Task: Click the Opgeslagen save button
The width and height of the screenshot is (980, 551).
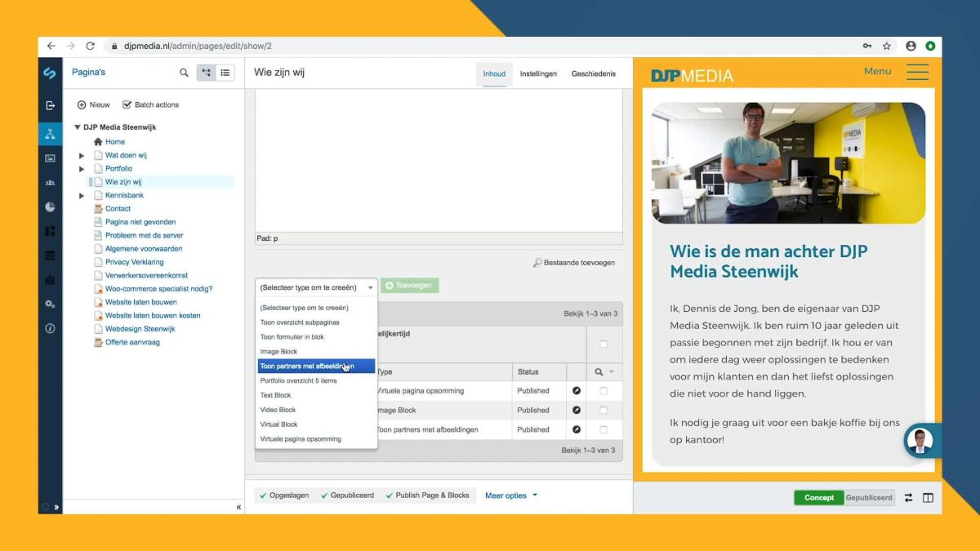Action: click(x=285, y=495)
